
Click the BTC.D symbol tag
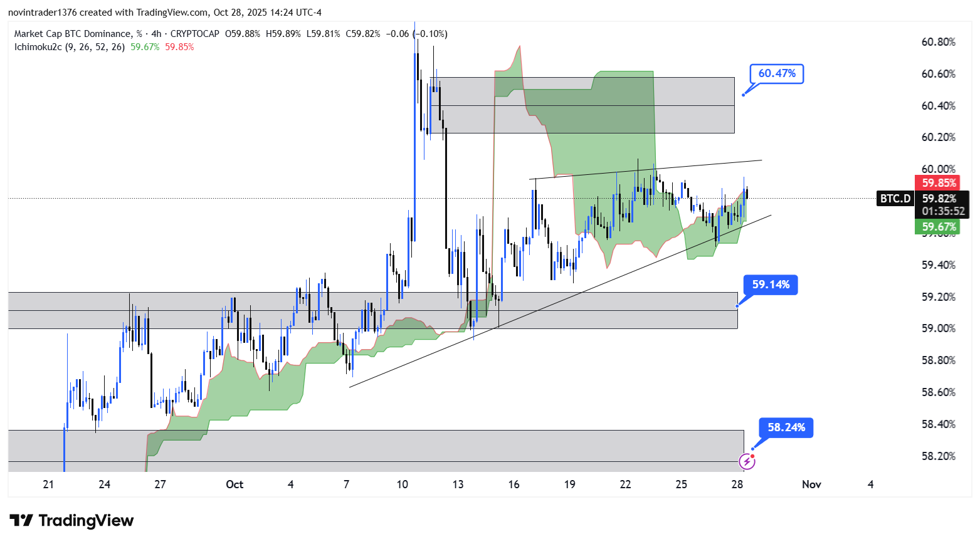(895, 199)
